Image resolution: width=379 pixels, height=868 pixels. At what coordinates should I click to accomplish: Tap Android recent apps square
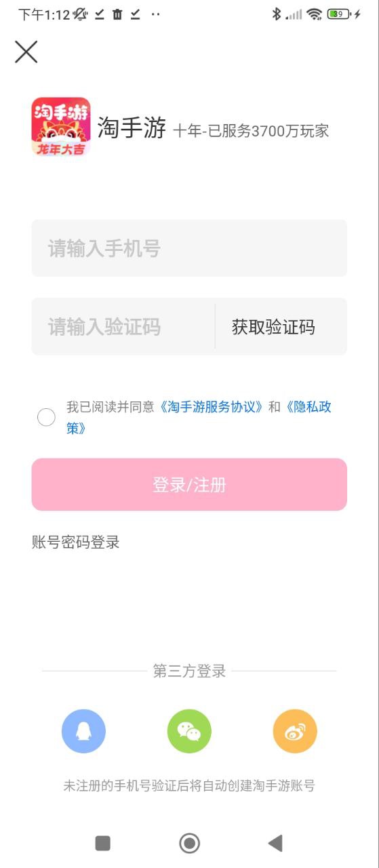coord(103,843)
